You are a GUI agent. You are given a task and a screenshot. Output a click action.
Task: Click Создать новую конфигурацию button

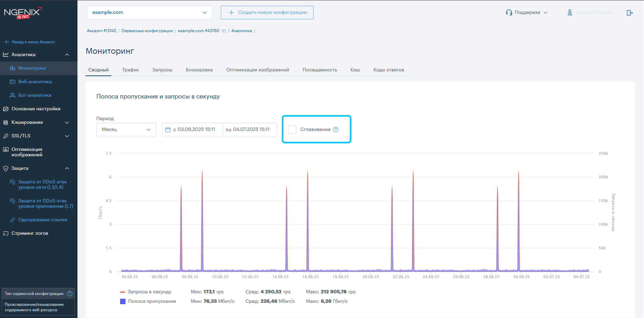coord(267,13)
